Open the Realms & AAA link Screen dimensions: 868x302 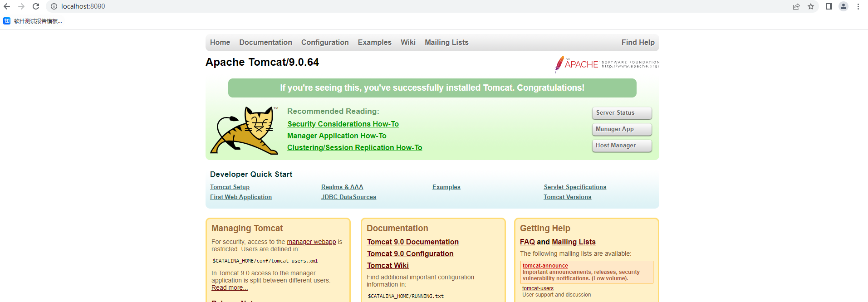[342, 187]
